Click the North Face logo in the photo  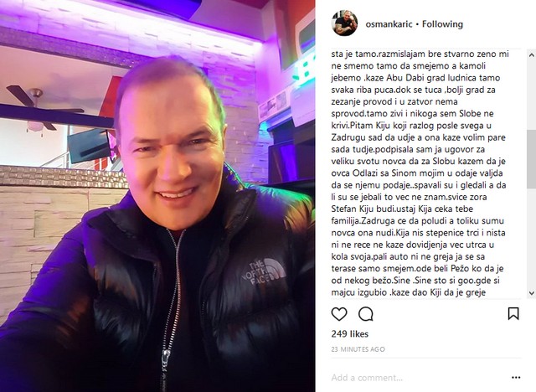[x=264, y=271]
